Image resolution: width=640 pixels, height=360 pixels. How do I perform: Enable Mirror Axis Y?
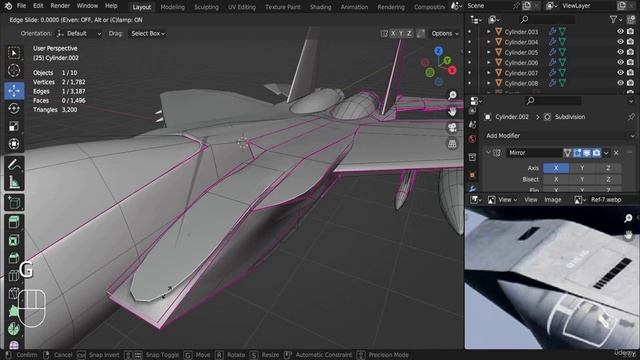(582, 168)
